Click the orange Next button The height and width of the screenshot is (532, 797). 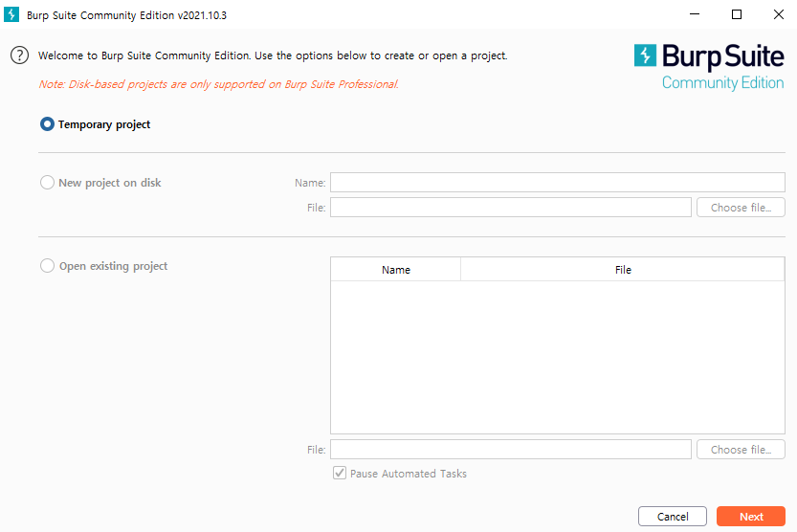pyautogui.click(x=751, y=517)
